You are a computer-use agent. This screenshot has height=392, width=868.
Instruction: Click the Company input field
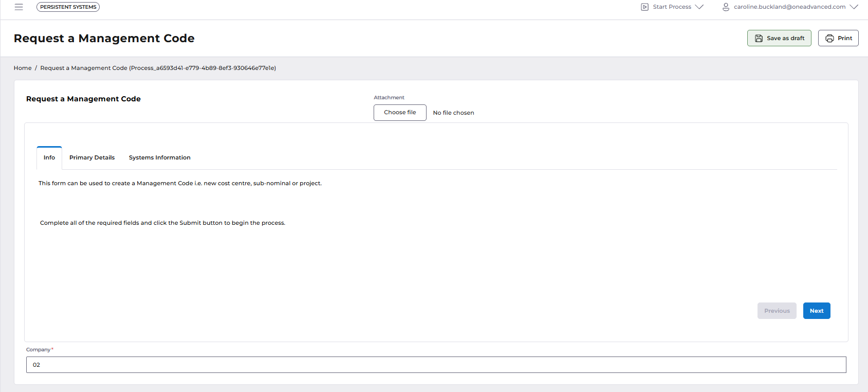click(436, 365)
